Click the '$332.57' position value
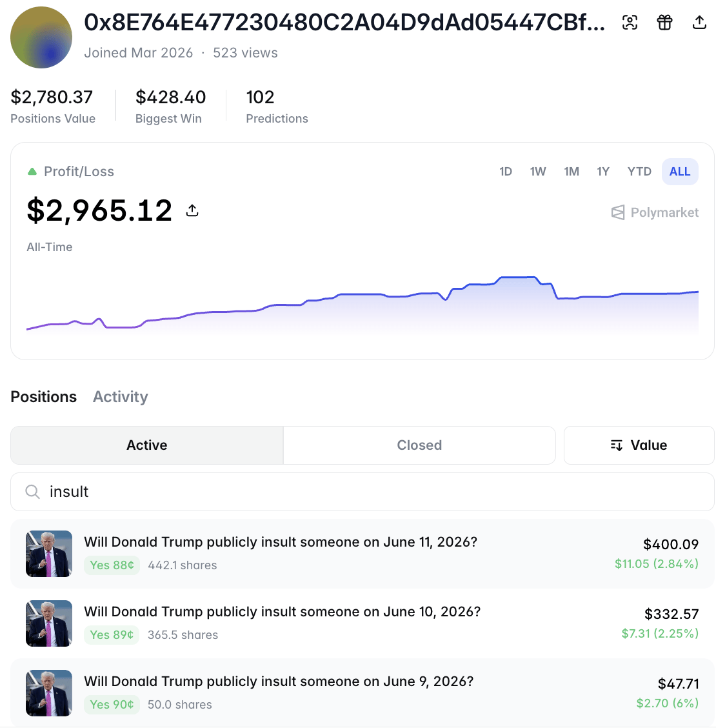The height and width of the screenshot is (728, 716). 671,614
